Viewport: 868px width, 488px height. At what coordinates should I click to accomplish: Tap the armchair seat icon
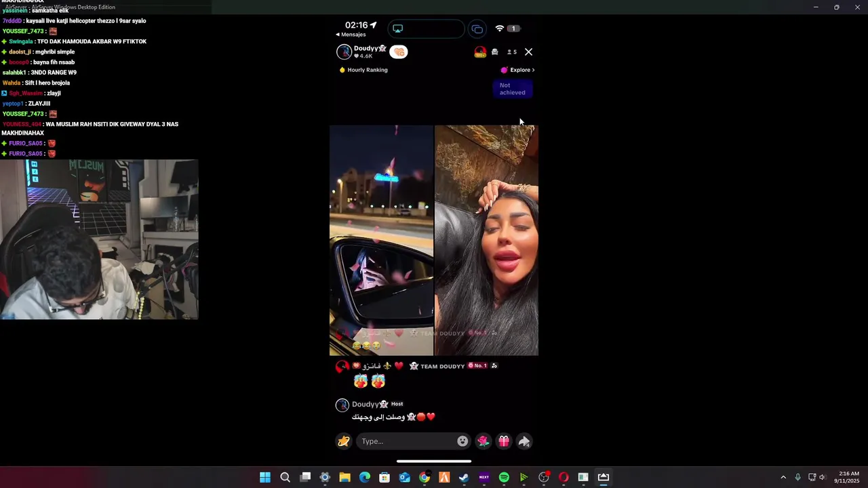click(495, 52)
